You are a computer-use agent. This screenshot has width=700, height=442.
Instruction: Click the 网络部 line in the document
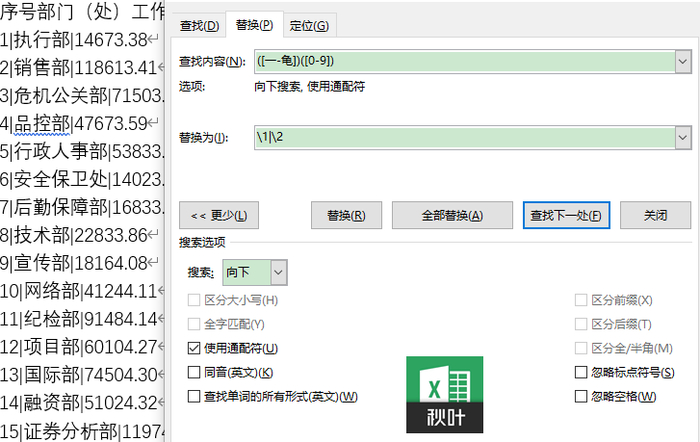pos(82,291)
